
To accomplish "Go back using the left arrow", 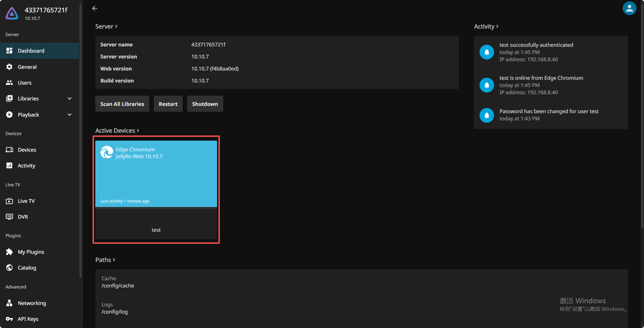I will pyautogui.click(x=95, y=8).
